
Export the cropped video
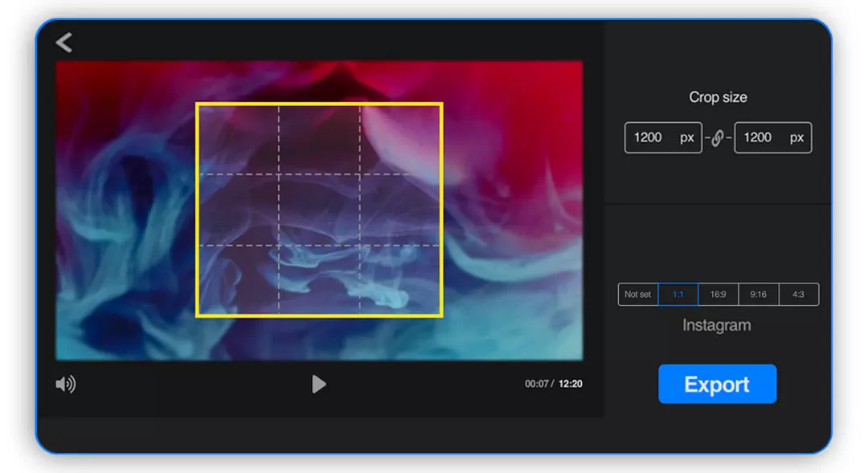tap(717, 384)
